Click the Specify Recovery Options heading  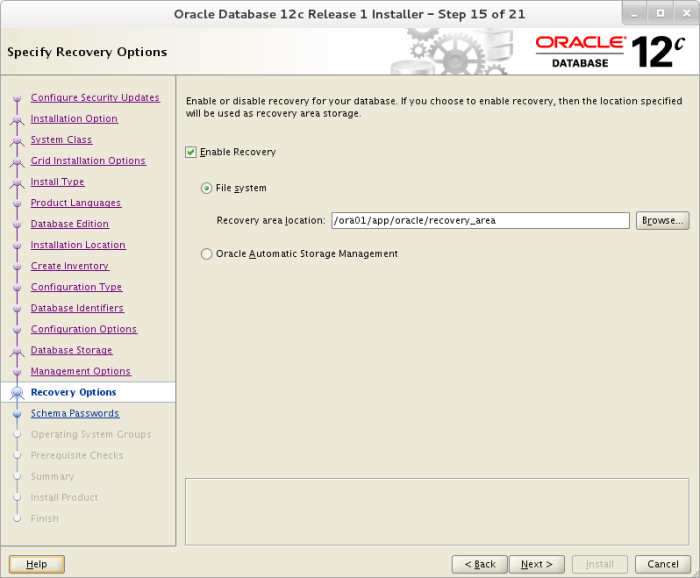(87, 52)
